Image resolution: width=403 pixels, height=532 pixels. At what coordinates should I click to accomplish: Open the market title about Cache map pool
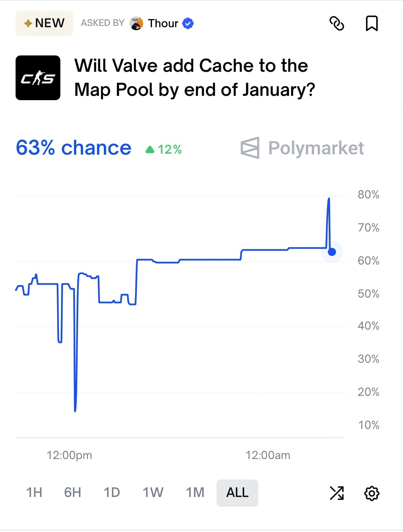tap(194, 78)
